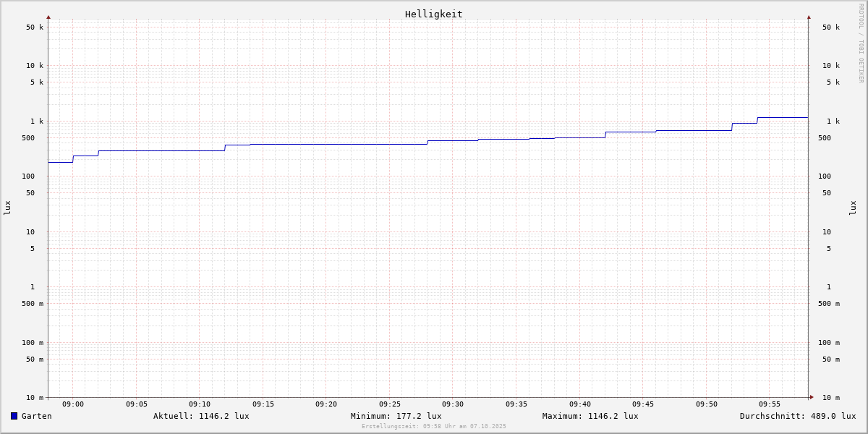The image size is (868, 434).
Task: Click the 09:15 time axis label
Action: (x=263, y=404)
